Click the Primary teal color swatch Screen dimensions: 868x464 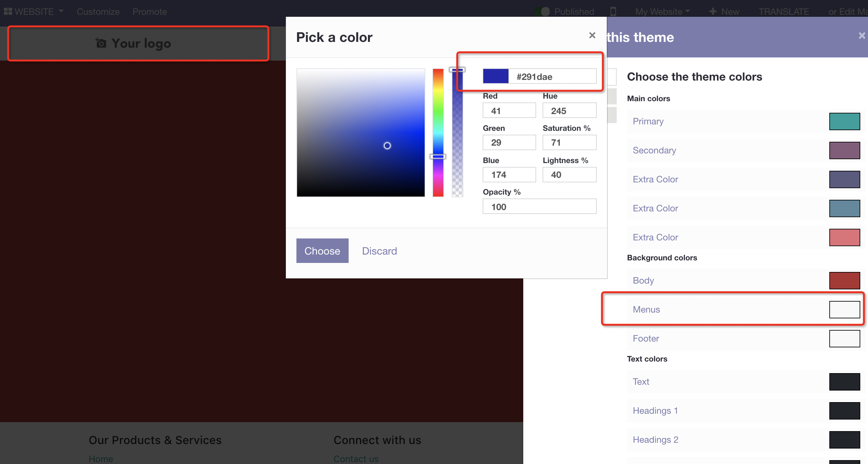(x=844, y=121)
